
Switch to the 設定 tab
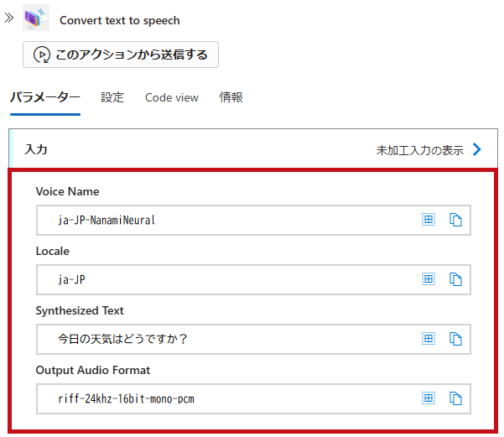click(x=112, y=97)
